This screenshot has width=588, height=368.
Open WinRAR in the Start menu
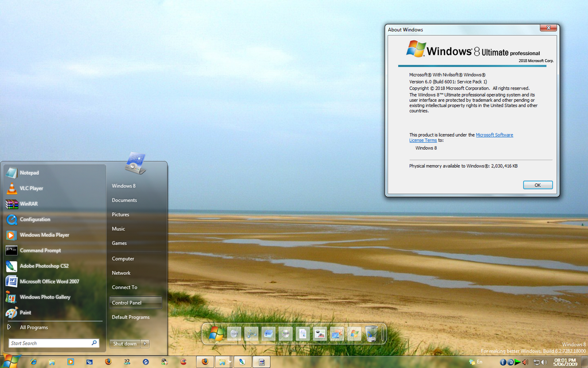pos(54,204)
